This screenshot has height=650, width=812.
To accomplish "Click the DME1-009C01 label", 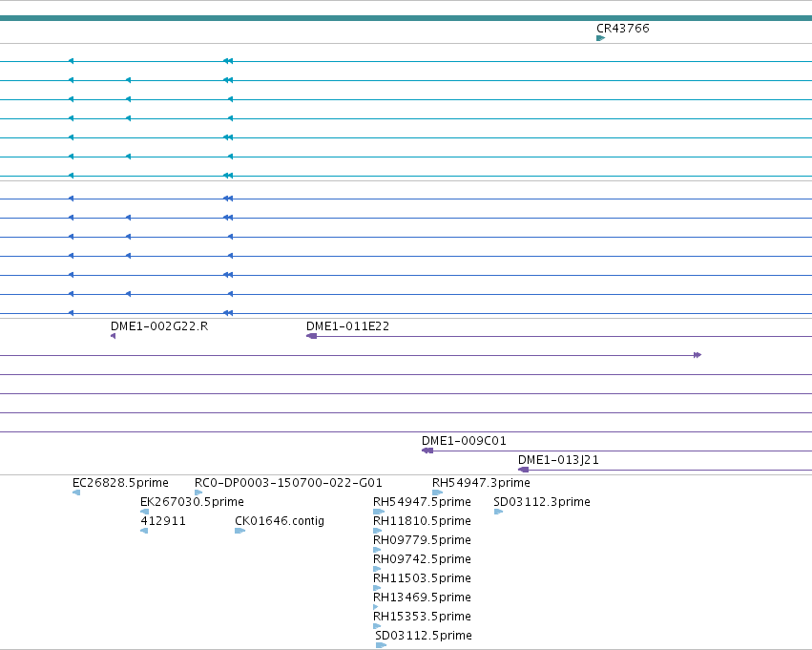I will [x=464, y=441].
